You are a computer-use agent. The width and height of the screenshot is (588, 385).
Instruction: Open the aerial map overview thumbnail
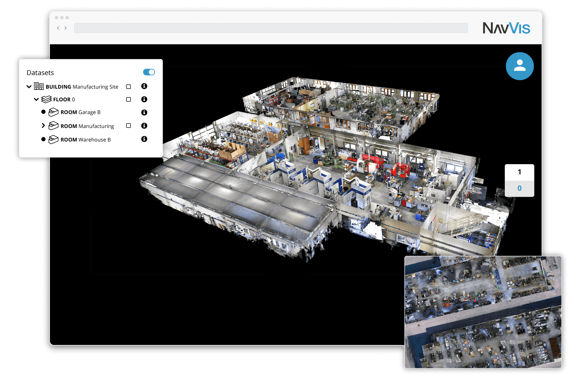click(483, 312)
